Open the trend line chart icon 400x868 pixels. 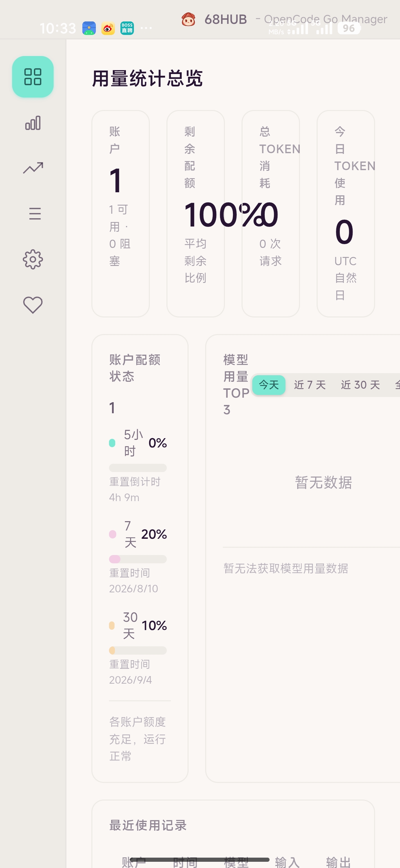(33, 168)
